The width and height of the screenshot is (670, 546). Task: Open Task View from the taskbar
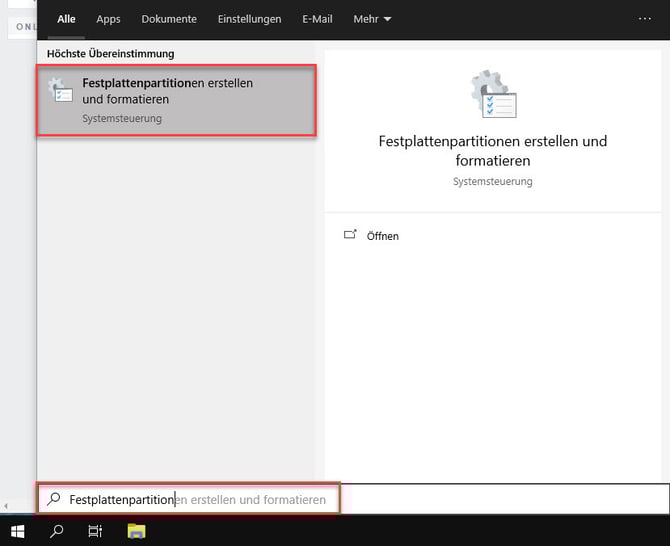95,531
